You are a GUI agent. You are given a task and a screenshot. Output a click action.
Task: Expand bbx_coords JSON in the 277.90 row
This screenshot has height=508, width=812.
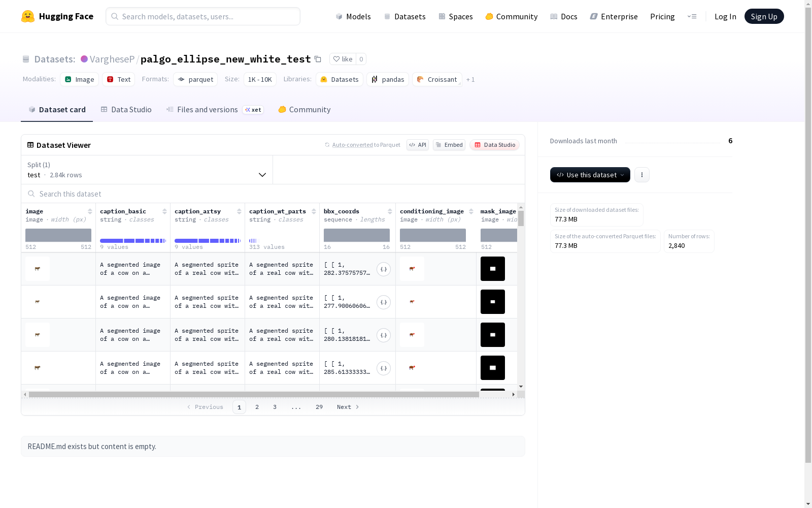click(x=384, y=302)
